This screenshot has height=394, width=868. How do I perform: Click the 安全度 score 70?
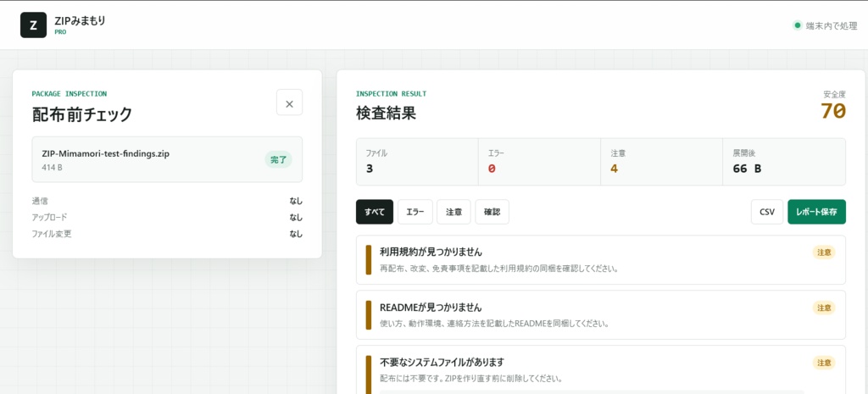[833, 111]
